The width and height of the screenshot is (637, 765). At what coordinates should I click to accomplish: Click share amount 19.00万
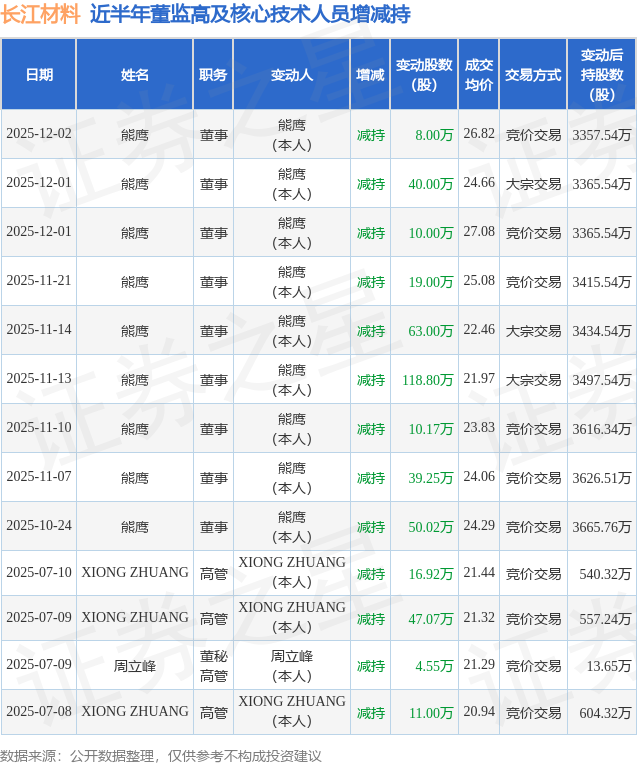pyautogui.click(x=431, y=282)
